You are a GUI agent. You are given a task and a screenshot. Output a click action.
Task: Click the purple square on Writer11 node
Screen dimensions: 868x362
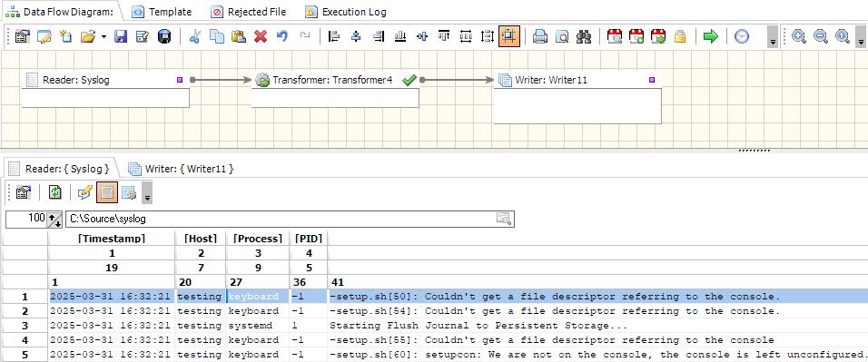652,80
